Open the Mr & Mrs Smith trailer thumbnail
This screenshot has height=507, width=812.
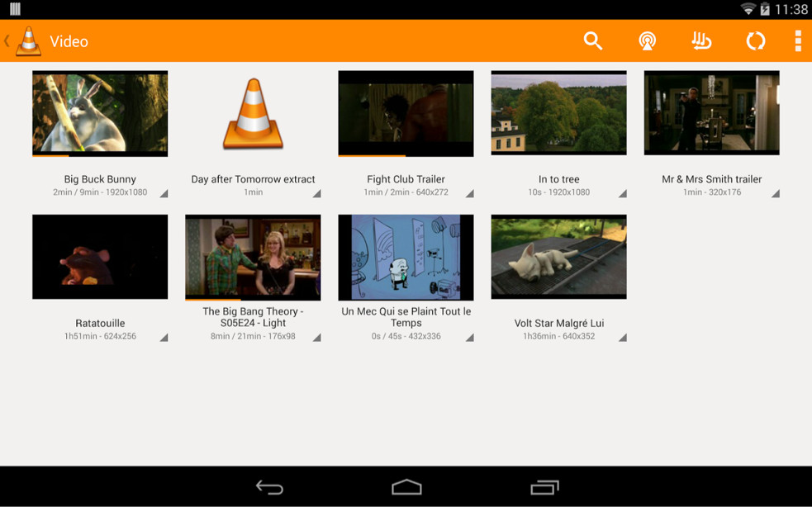point(711,113)
